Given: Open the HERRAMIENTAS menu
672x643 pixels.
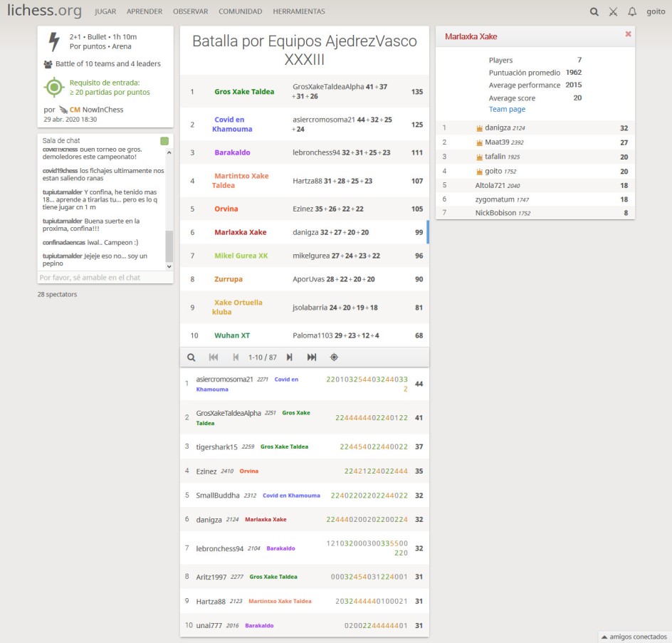Looking at the screenshot, I should [x=298, y=12].
